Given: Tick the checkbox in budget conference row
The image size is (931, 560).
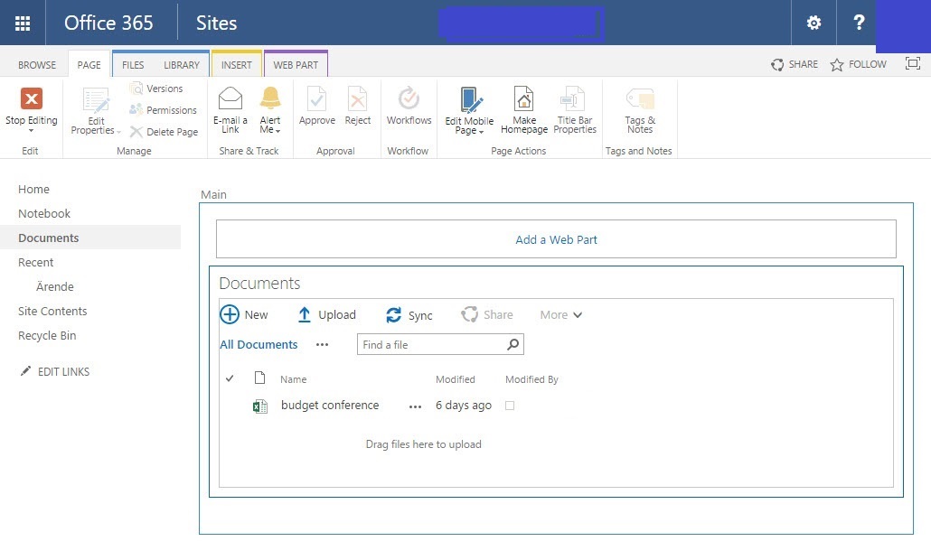Looking at the screenshot, I should click(x=510, y=406).
